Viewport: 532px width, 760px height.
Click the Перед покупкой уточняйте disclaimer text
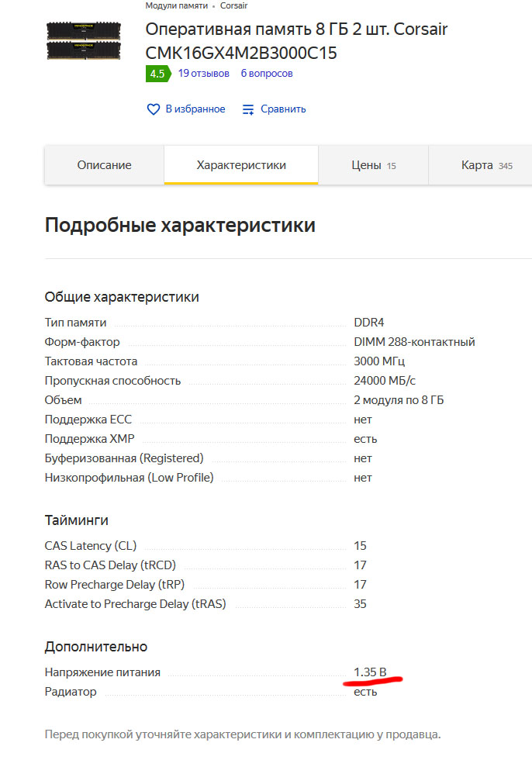pyautogui.click(x=243, y=734)
